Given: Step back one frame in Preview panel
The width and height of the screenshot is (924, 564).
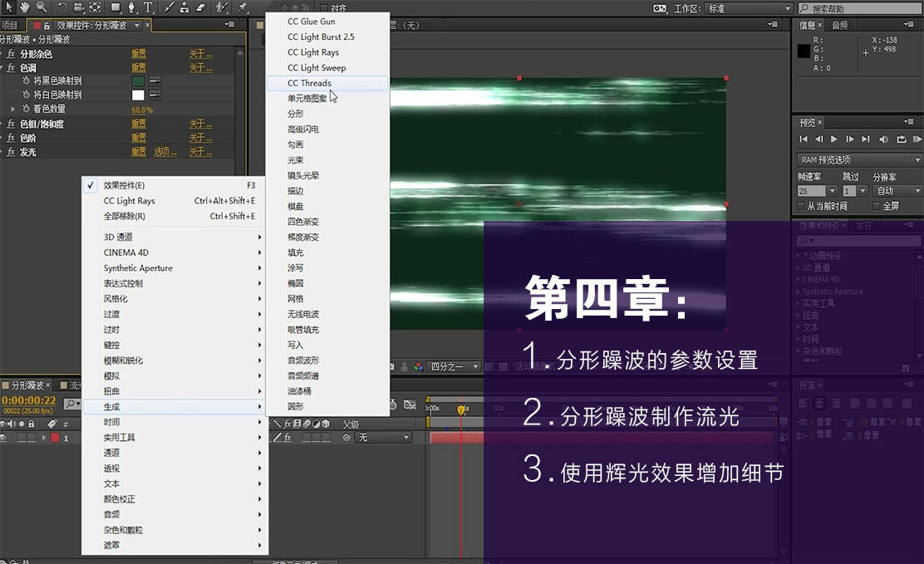Looking at the screenshot, I should tap(818, 139).
